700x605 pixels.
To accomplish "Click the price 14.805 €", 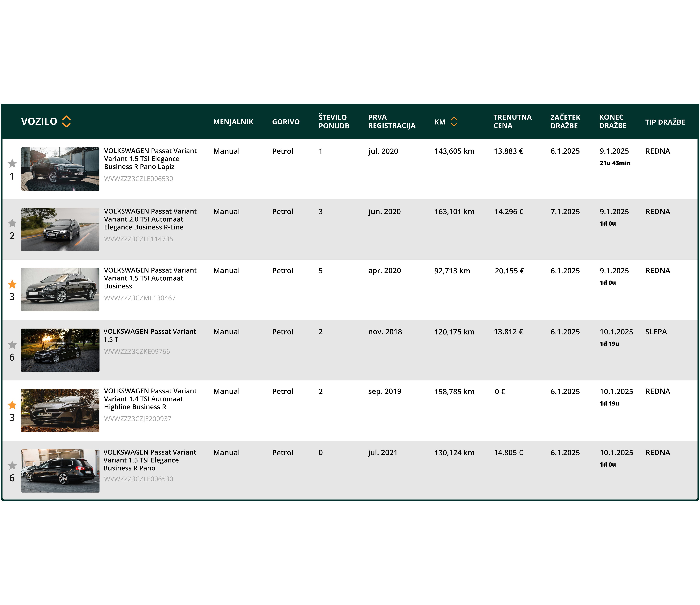I will click(508, 453).
